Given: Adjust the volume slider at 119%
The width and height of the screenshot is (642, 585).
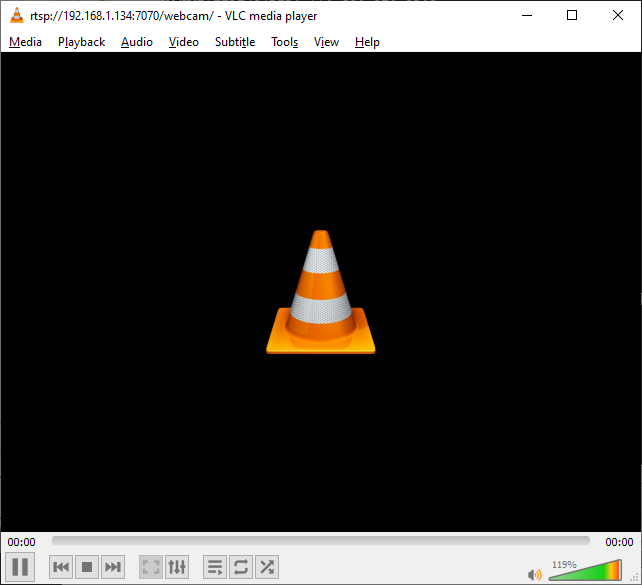Looking at the screenshot, I should click(x=585, y=570).
